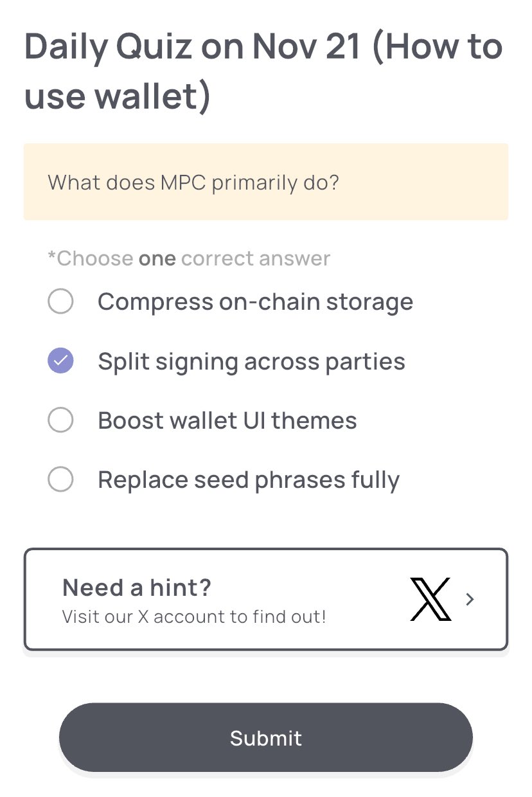Select the Compress on-chain storage radio button
This screenshot has width=532, height=797.
click(x=61, y=301)
